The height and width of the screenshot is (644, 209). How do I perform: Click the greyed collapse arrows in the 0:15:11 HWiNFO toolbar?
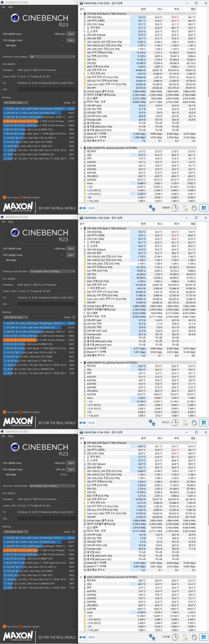[x=92, y=422]
